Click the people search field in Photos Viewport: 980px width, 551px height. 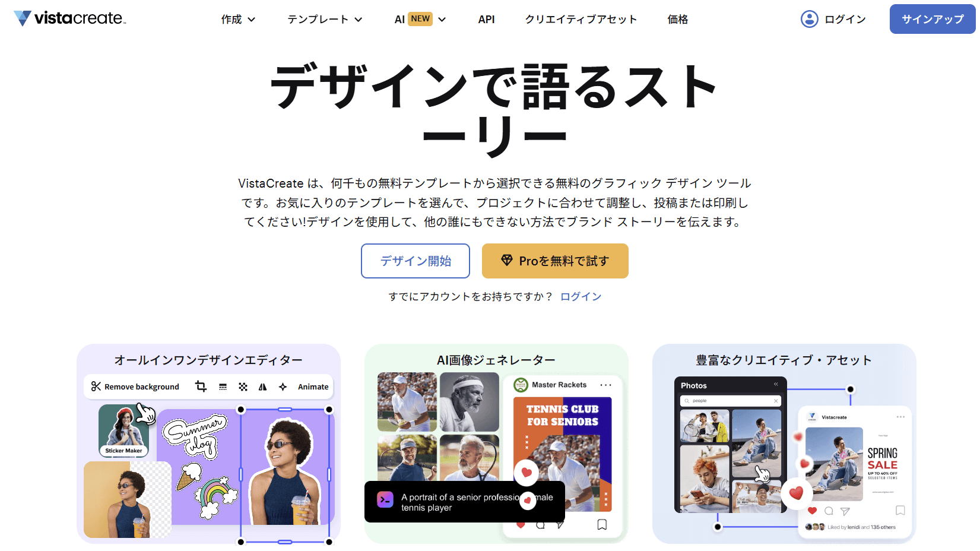tap(731, 401)
